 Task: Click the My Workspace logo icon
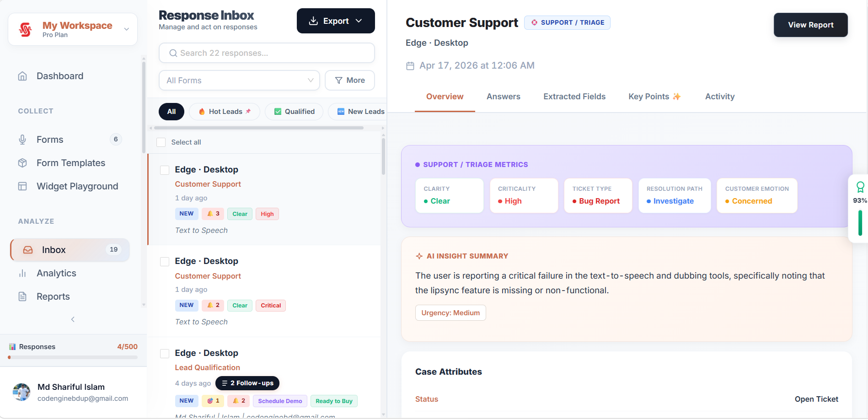coord(26,30)
